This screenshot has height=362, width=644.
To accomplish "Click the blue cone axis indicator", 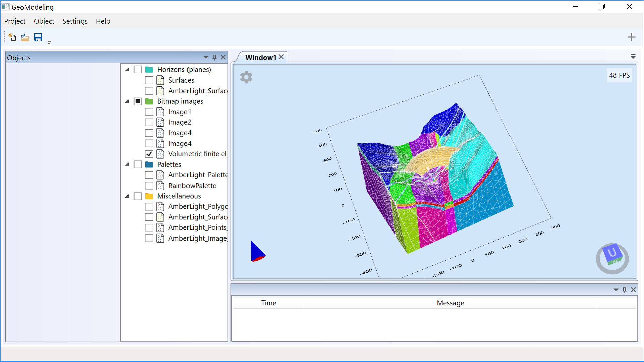I will point(258,251).
